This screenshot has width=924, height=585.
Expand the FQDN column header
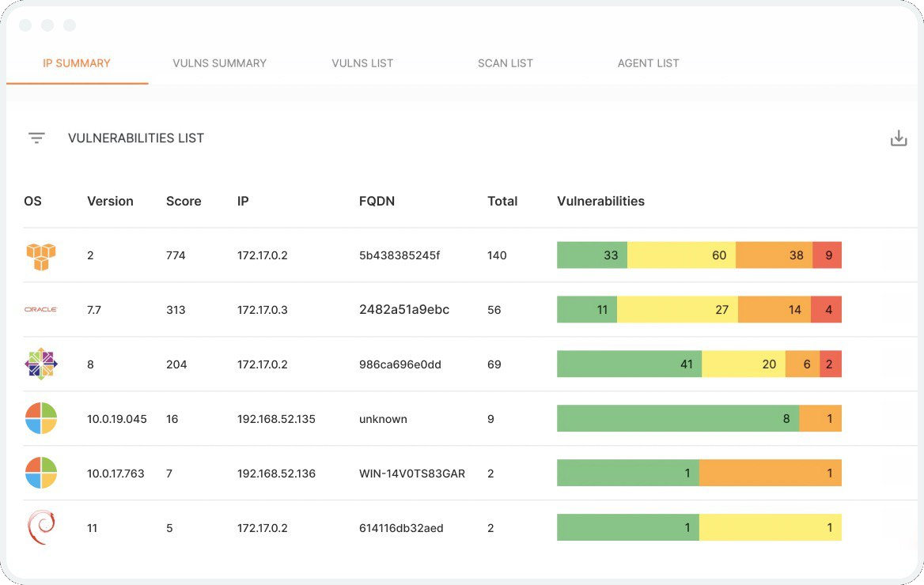click(377, 201)
